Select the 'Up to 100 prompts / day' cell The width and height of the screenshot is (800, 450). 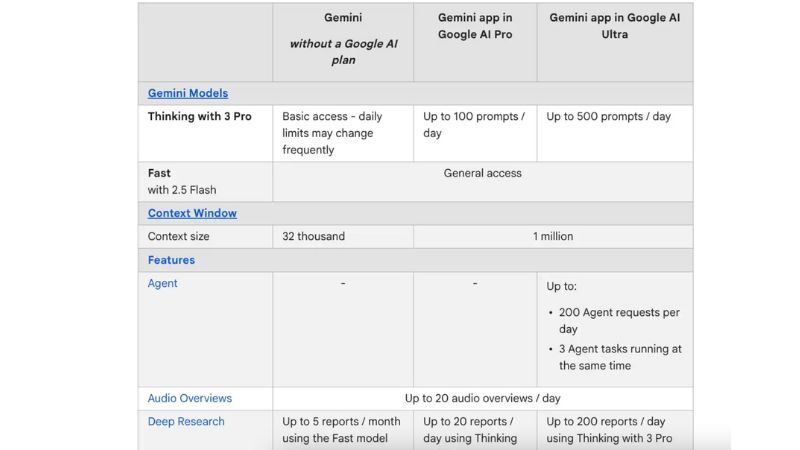[x=474, y=124]
